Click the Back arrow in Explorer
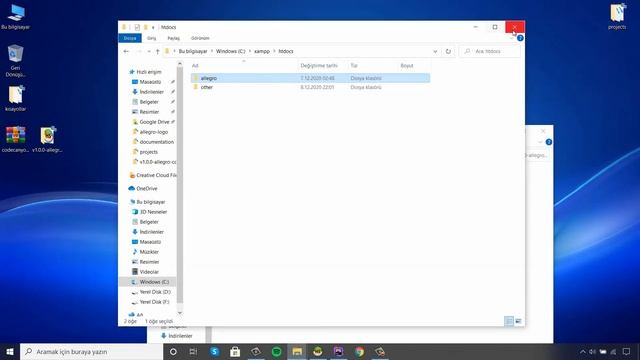Screen dimensions: 640x360 click(126, 51)
